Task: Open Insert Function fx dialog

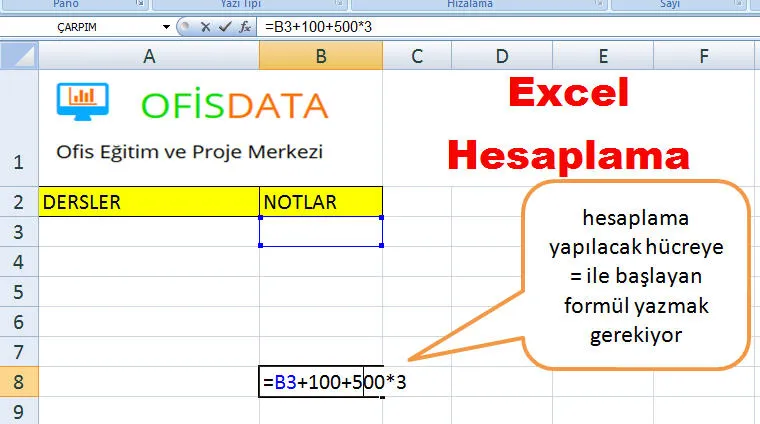Action: [x=244, y=27]
